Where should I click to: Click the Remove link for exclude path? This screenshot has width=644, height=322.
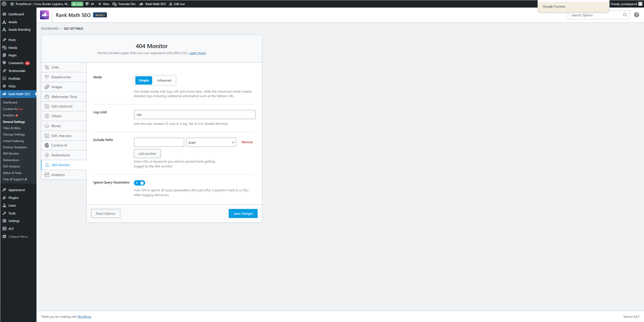click(247, 142)
